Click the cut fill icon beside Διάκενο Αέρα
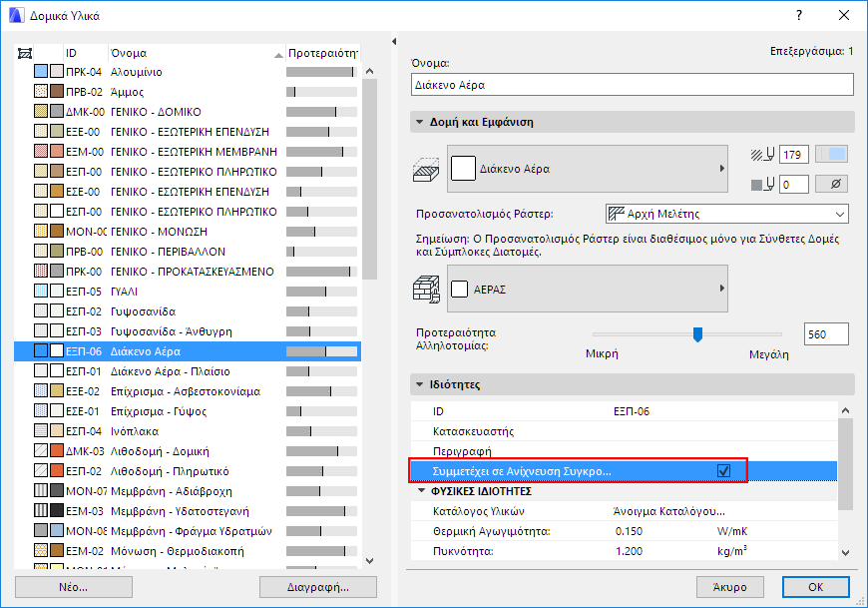The width and height of the screenshot is (868, 608). (x=426, y=169)
